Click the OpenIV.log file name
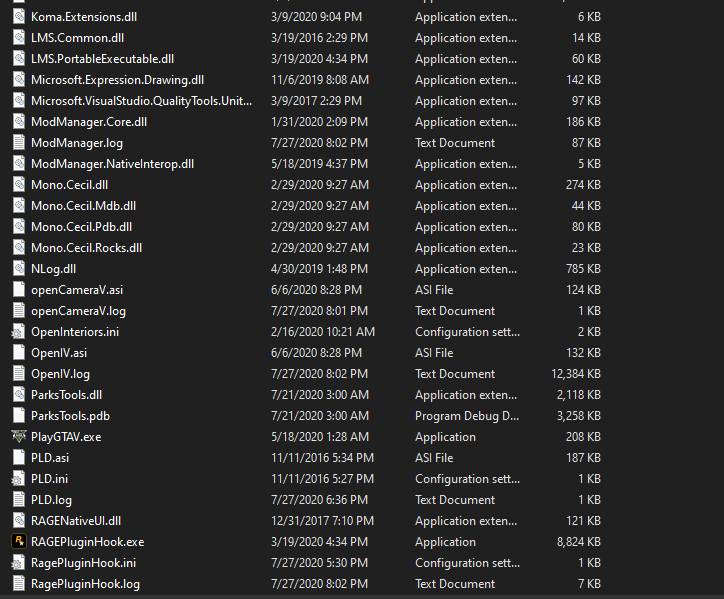Viewport: 724px width, 599px height. coord(60,374)
